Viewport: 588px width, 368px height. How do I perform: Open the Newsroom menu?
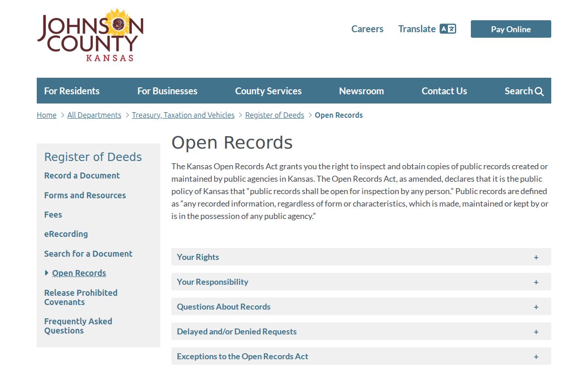coord(362,91)
